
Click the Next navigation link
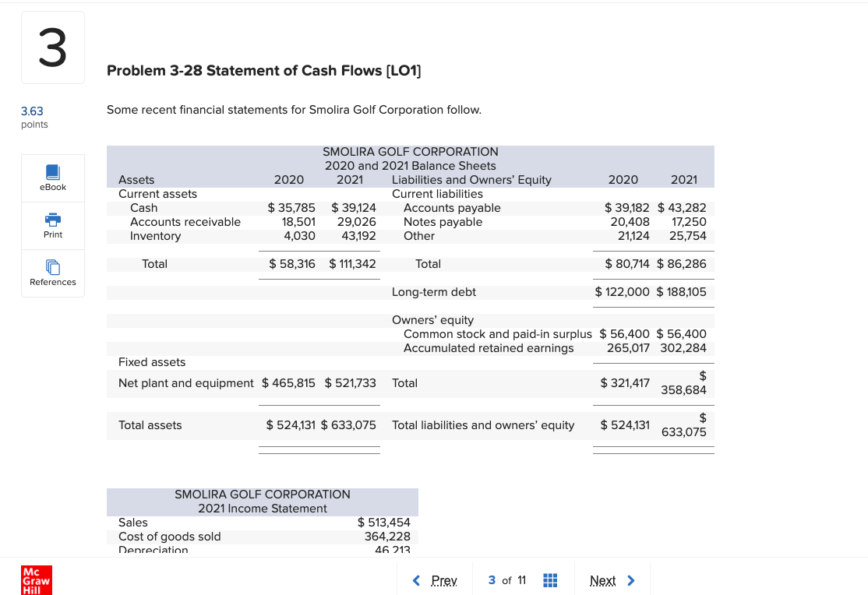tap(603, 580)
